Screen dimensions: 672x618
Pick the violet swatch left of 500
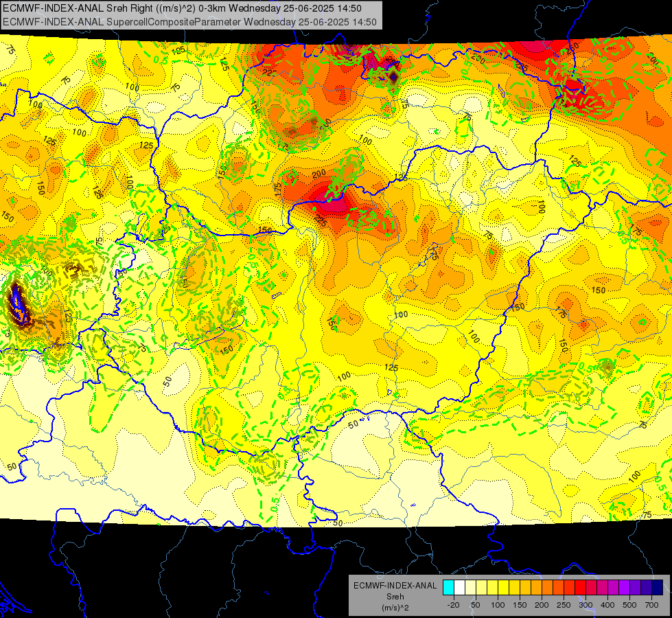coord(625,587)
